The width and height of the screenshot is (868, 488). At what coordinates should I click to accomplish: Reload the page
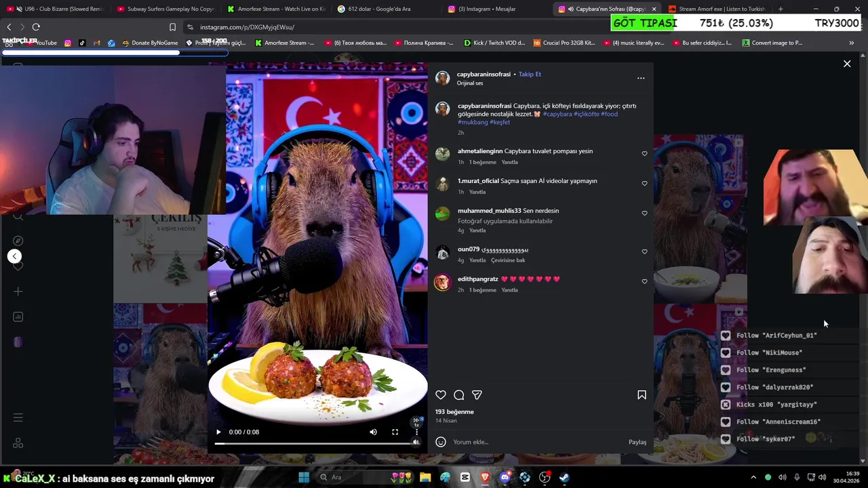tap(36, 27)
